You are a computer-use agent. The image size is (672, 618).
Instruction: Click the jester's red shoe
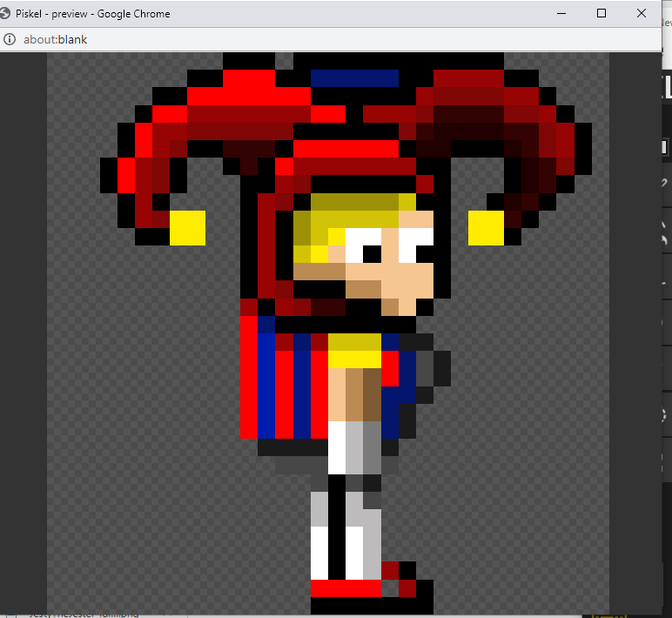(x=345, y=588)
